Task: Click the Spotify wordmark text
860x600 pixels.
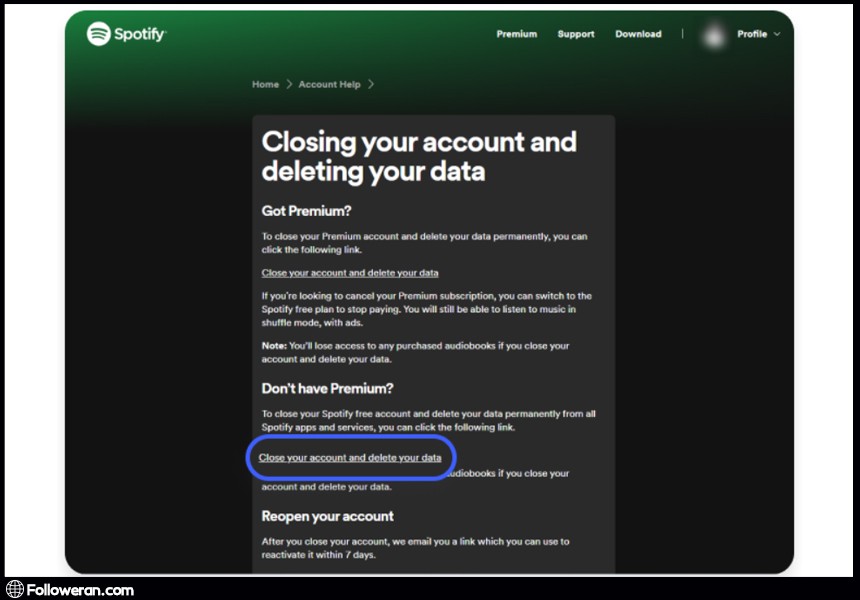Action: pos(140,34)
